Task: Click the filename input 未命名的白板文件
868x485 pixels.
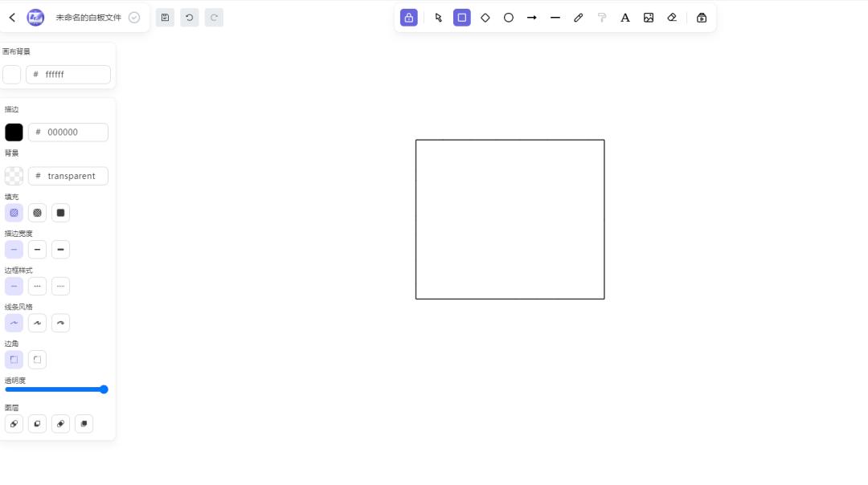Action: (88, 16)
